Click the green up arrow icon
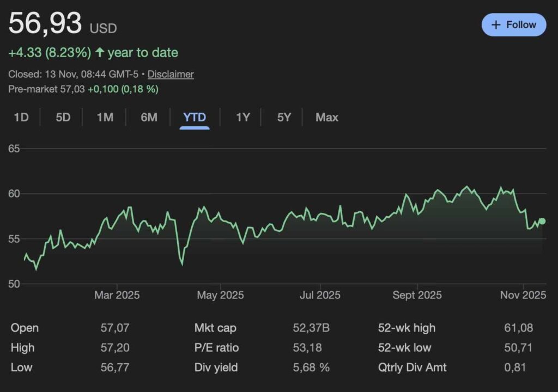558x392 pixels. (x=100, y=53)
